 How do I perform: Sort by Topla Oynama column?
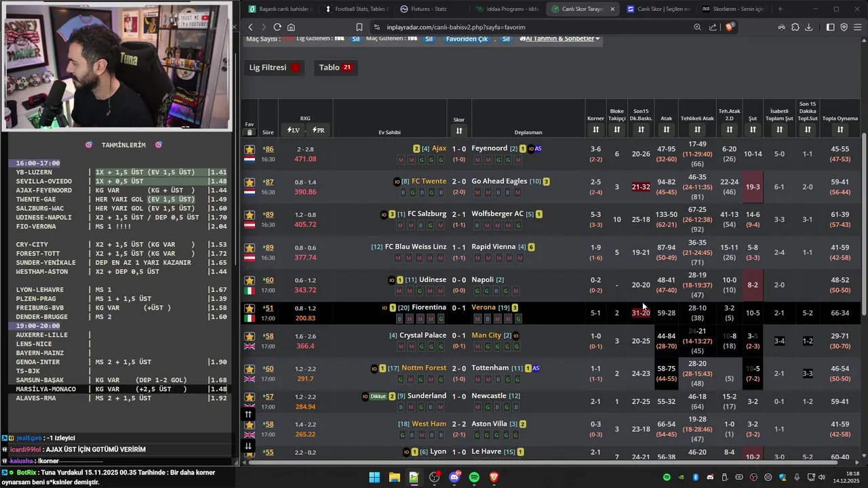840,129
